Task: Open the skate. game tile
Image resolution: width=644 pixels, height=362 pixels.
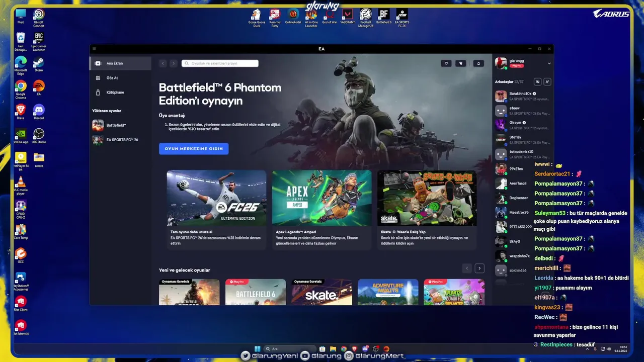Action: coord(322,292)
